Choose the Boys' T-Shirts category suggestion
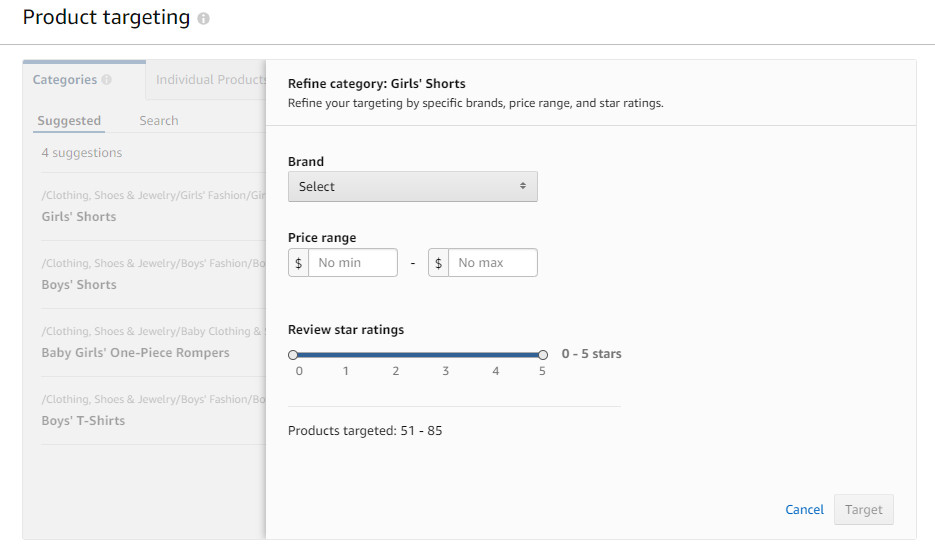 point(83,421)
